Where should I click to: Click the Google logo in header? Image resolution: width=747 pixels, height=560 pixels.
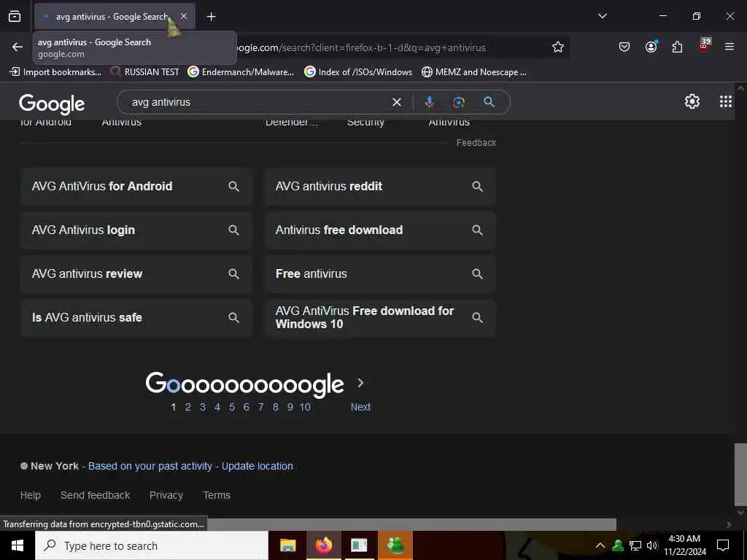pyautogui.click(x=52, y=104)
